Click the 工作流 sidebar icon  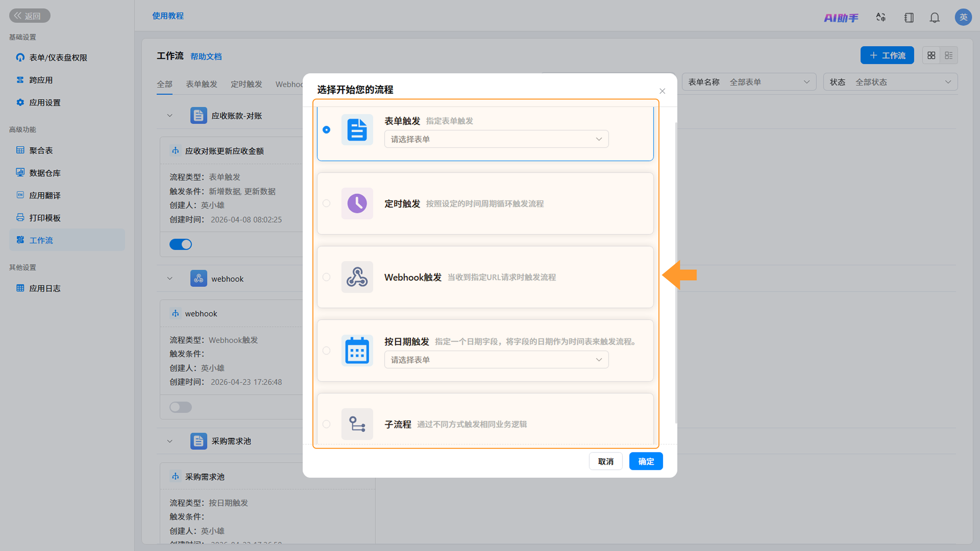pos(20,240)
